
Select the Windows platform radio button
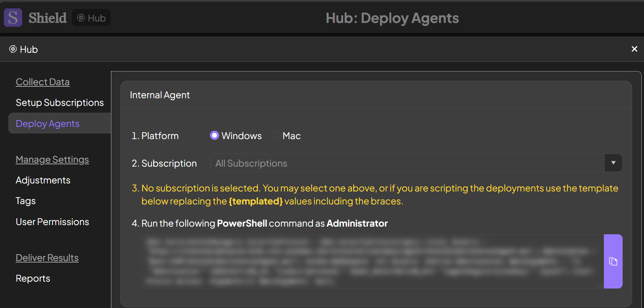(215, 136)
